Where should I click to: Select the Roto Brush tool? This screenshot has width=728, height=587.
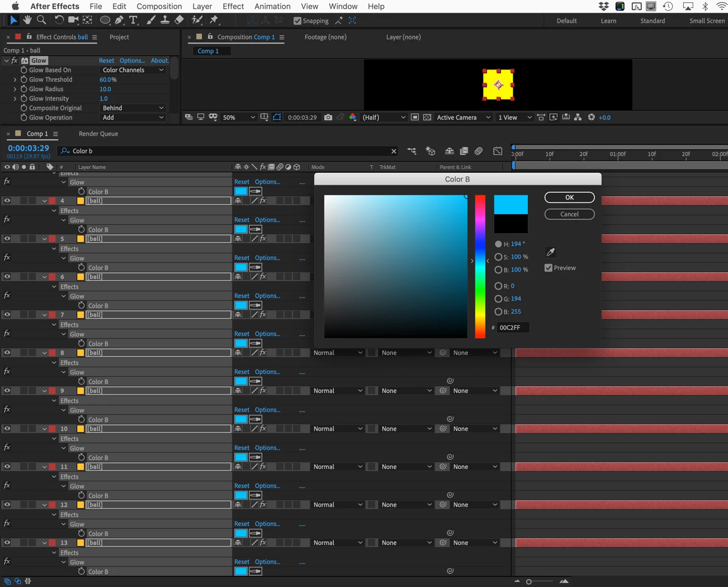click(x=197, y=20)
